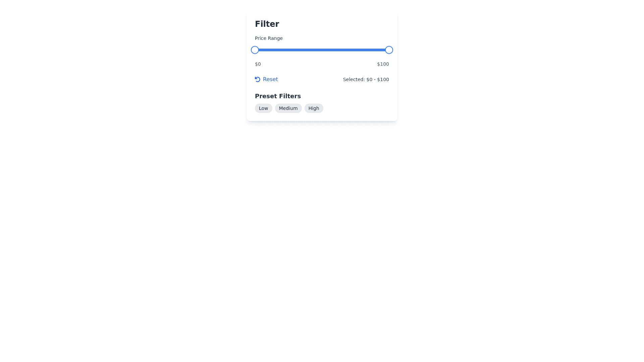This screenshot has height=362, width=644.
Task: Click the $0 minimum label below slider
Action: pyautogui.click(x=258, y=64)
